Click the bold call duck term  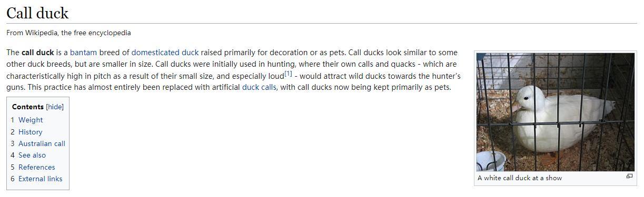[38, 53]
